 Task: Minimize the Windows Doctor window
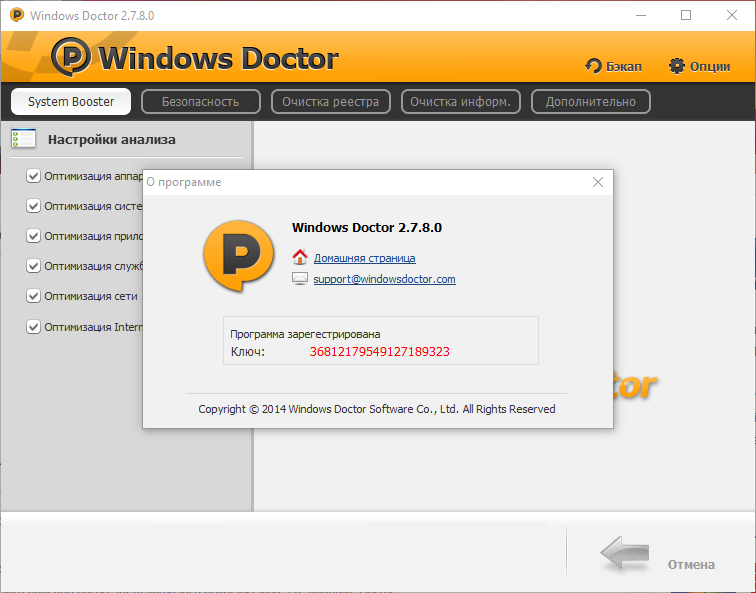click(641, 15)
